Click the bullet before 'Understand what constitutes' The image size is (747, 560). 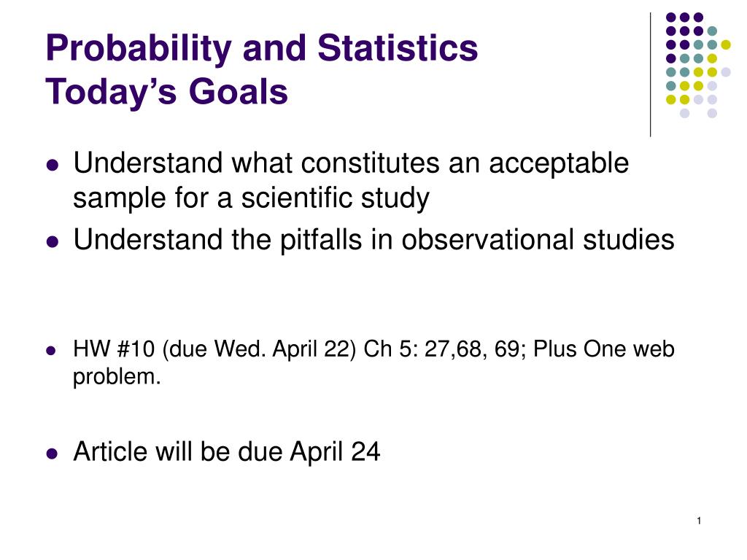[53, 166]
